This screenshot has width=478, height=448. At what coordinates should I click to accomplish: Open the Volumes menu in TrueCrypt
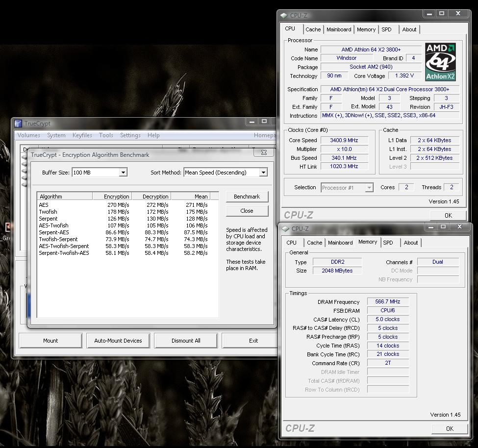(x=28, y=135)
